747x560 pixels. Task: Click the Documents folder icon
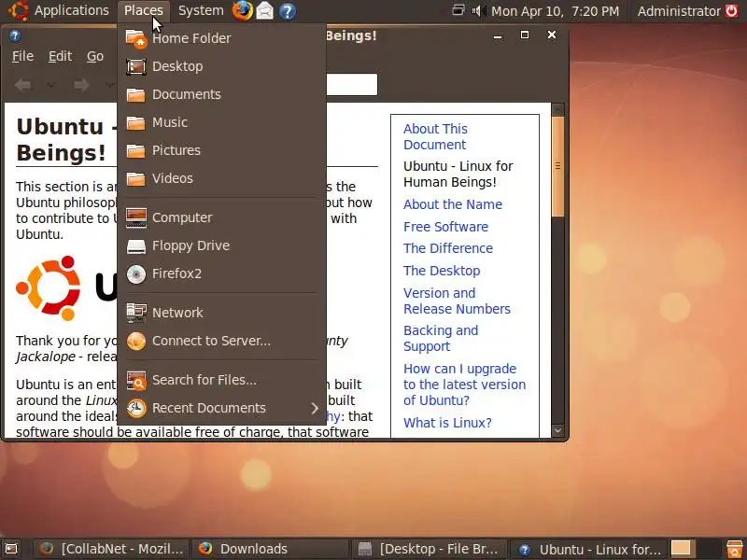click(x=136, y=94)
